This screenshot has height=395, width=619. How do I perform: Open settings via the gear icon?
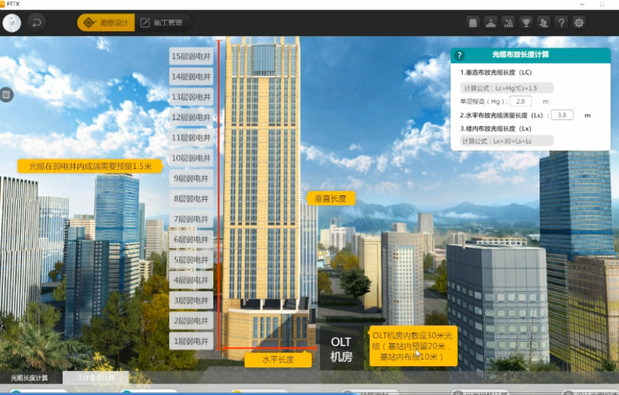point(579,22)
